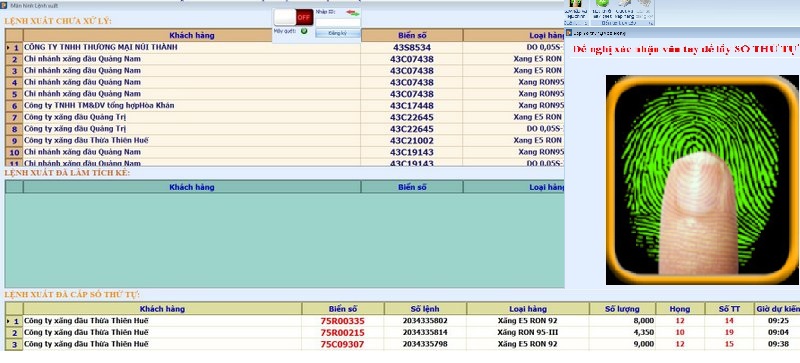Click red plate number 75C09307
Viewport: 800px width, 363px height.
[342, 345]
